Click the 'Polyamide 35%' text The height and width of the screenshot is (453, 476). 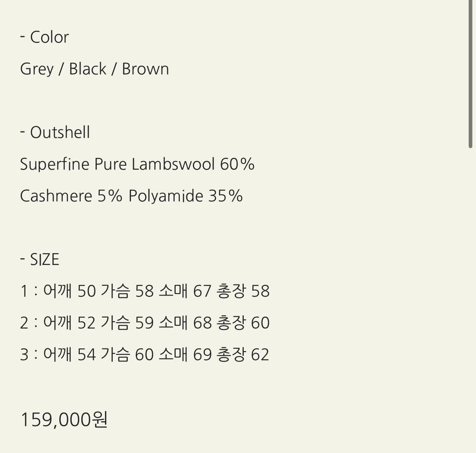[185, 196]
